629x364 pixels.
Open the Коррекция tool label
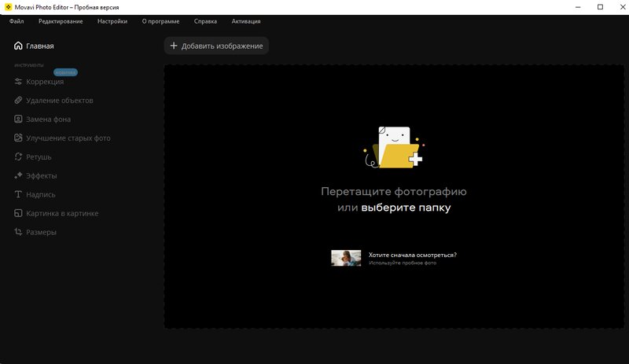click(45, 82)
